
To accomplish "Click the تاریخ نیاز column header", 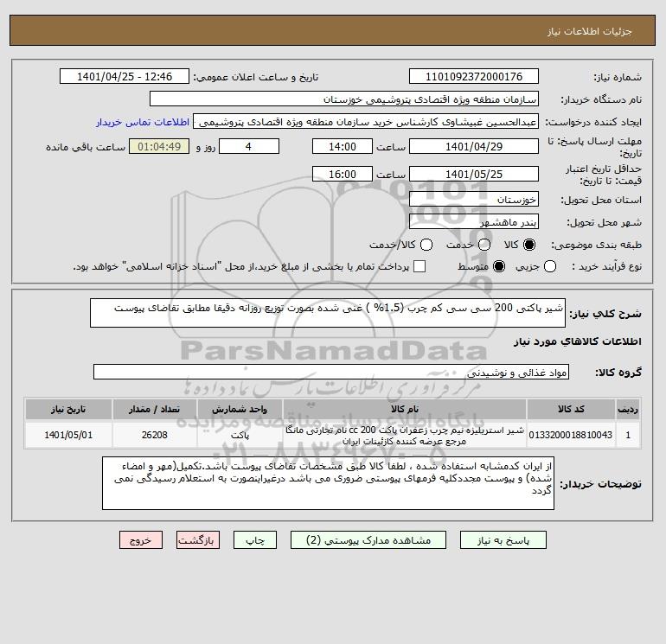I will pyautogui.click(x=68, y=409).
